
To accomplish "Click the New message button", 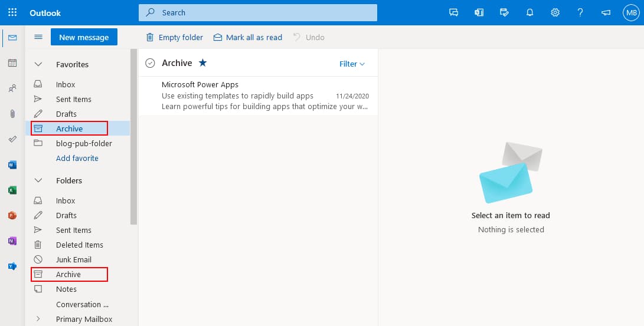I will coord(84,37).
